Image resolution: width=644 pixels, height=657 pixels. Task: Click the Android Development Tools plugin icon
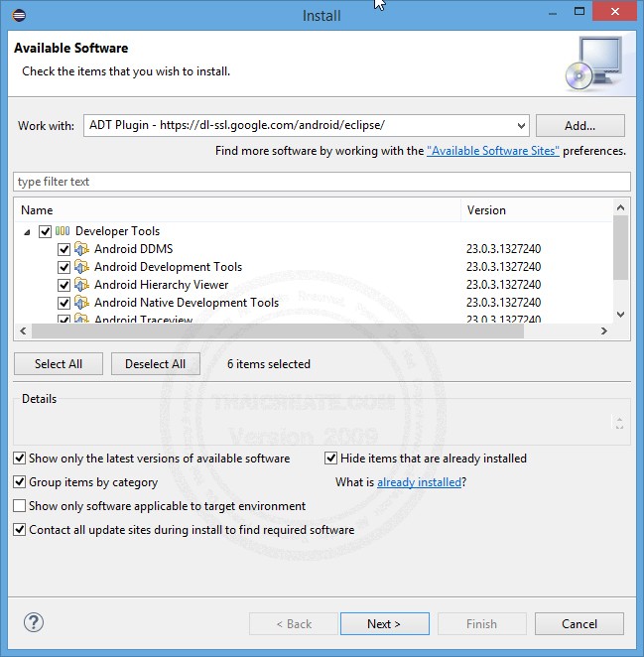point(81,267)
